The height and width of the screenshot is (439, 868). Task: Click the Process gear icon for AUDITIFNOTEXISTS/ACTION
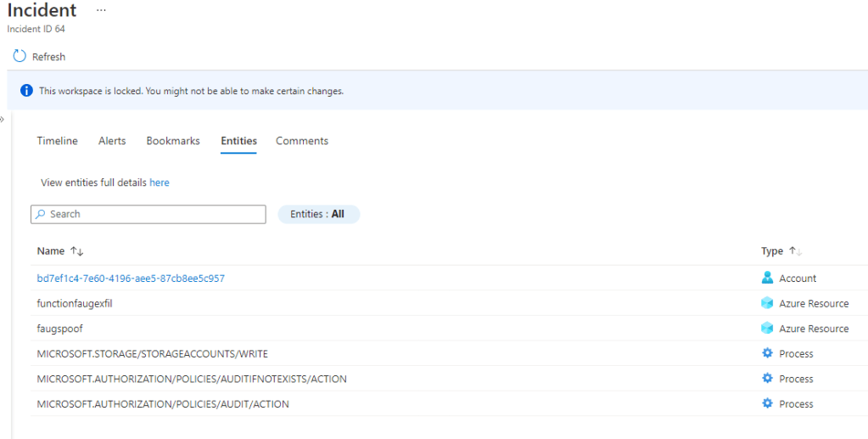tap(768, 379)
